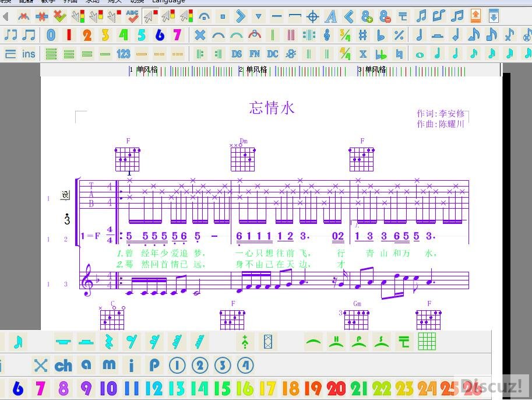
Task: Select the cyan whole note
Action: pos(420,55)
